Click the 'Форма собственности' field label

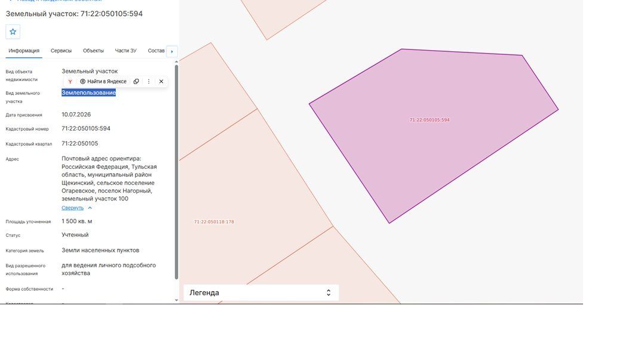point(29,289)
